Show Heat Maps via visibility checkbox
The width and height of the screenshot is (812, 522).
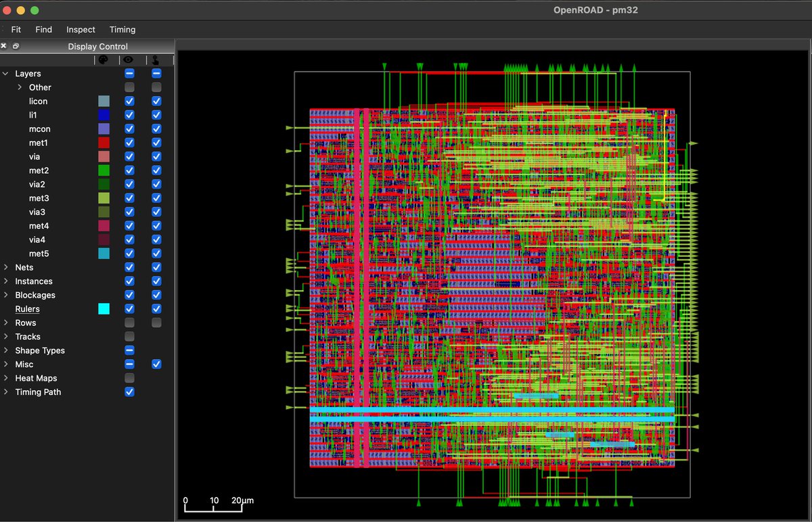tap(129, 379)
